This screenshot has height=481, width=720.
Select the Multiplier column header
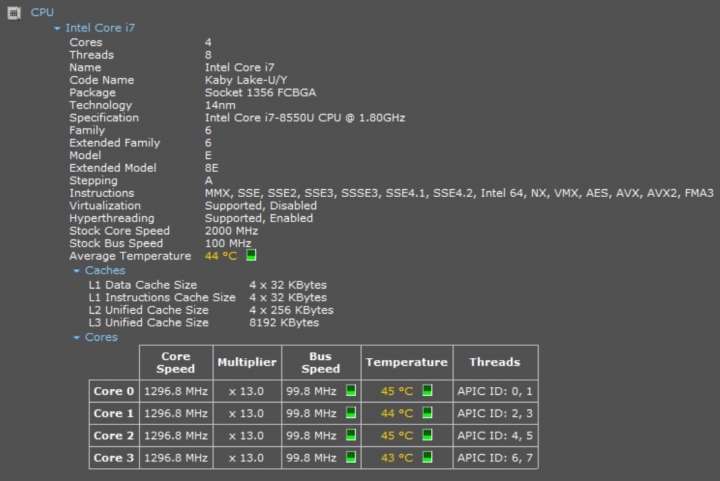247,363
